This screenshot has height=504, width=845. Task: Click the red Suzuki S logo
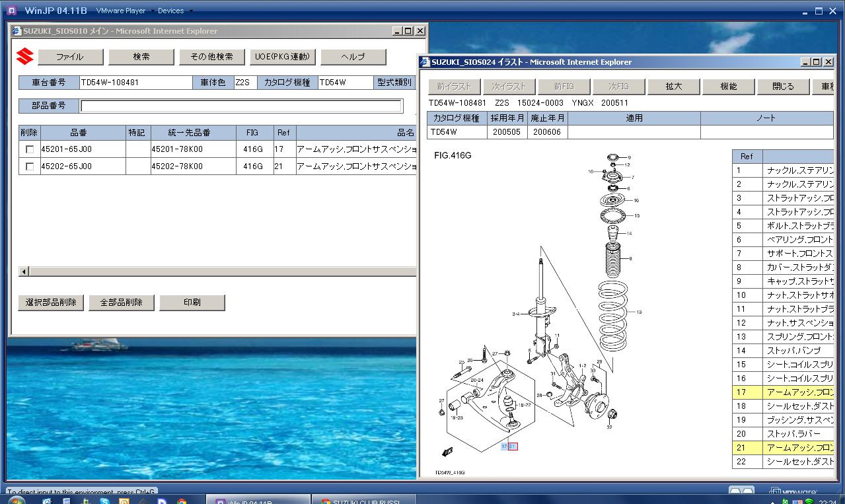[25, 57]
